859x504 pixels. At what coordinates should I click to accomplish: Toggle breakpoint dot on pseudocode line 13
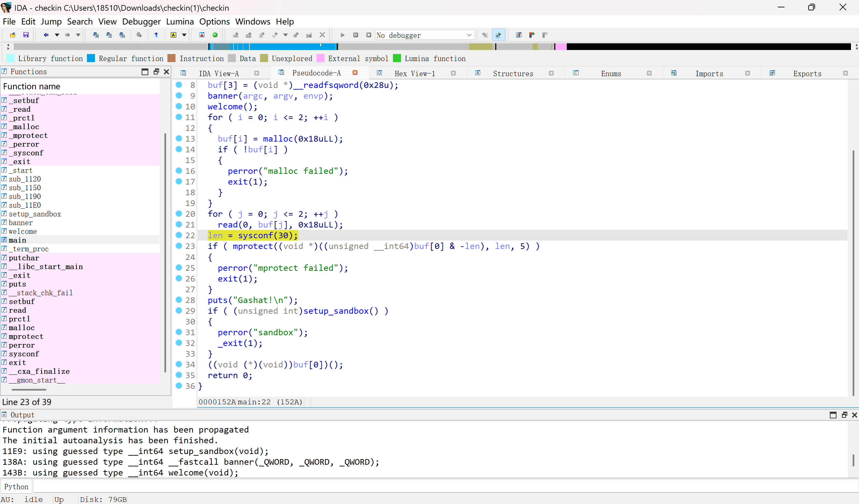179,138
